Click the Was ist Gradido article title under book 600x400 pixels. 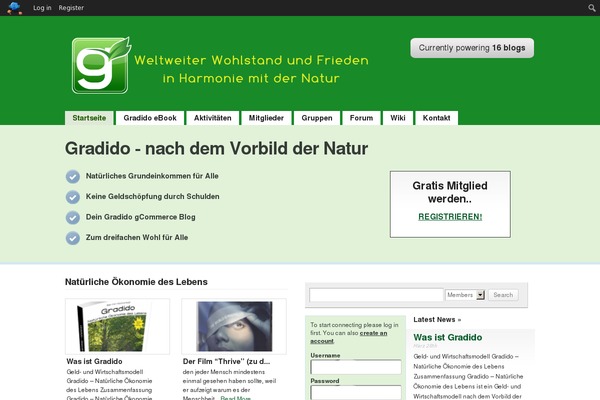pos(95,361)
